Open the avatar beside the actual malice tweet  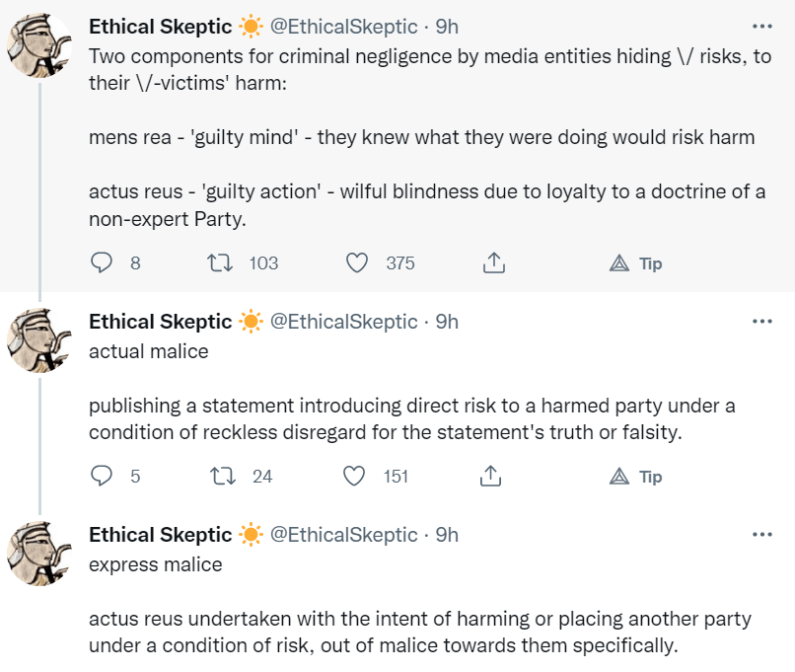[x=38, y=339]
